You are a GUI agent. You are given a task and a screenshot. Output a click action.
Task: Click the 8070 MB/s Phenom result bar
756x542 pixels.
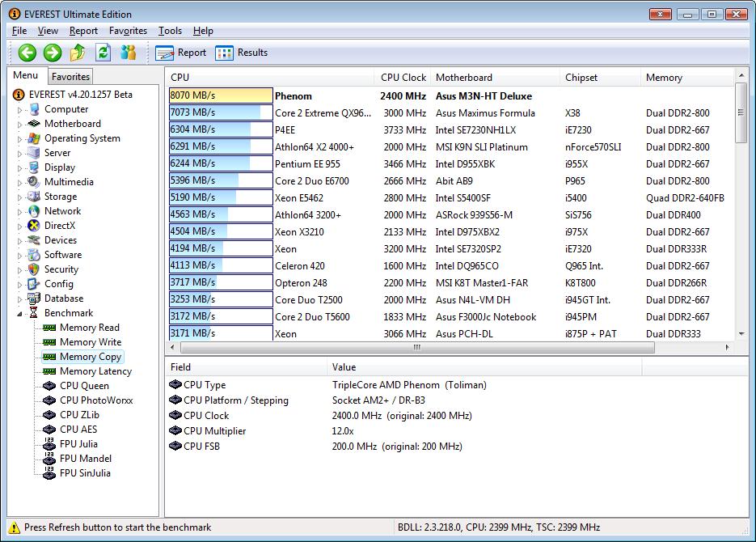point(221,95)
